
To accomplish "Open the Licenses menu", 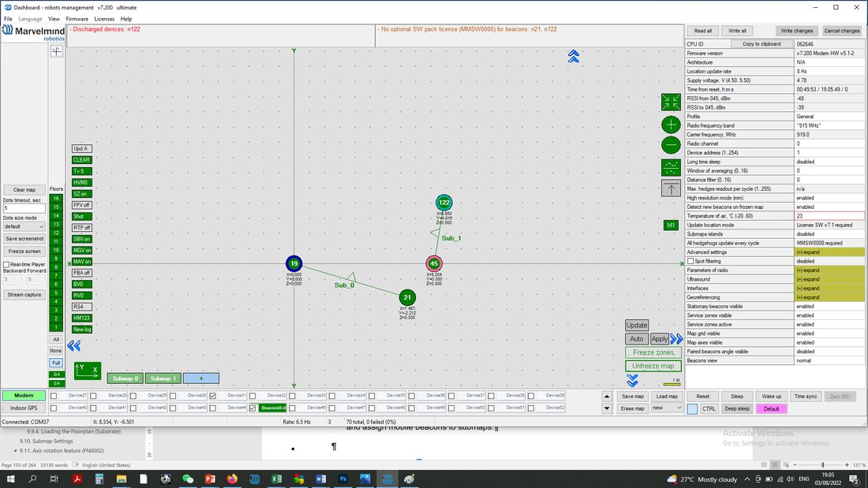I will [x=104, y=19].
